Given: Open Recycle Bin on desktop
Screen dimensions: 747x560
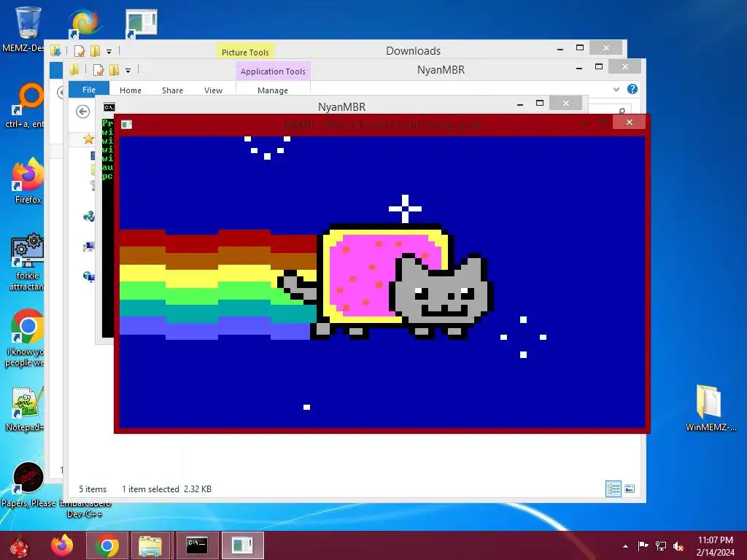Looking at the screenshot, I should (28, 22).
